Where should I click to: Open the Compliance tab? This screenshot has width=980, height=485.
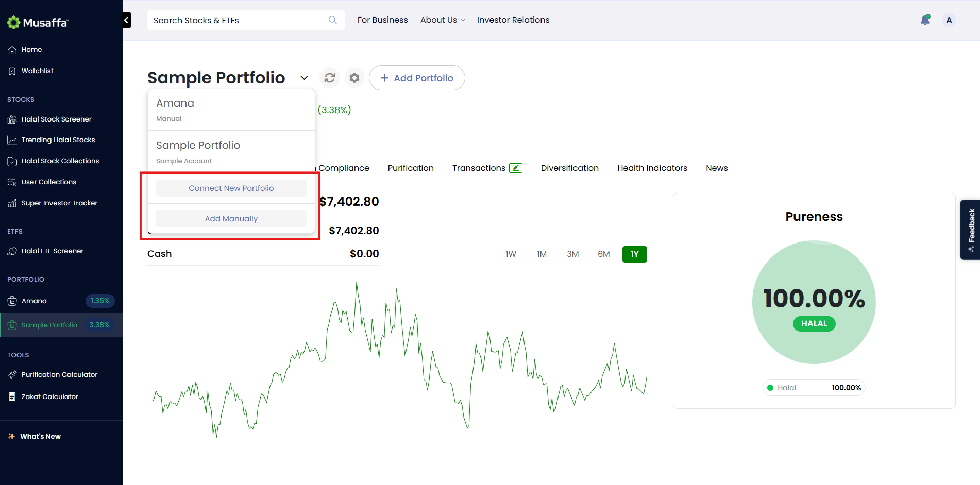point(344,168)
